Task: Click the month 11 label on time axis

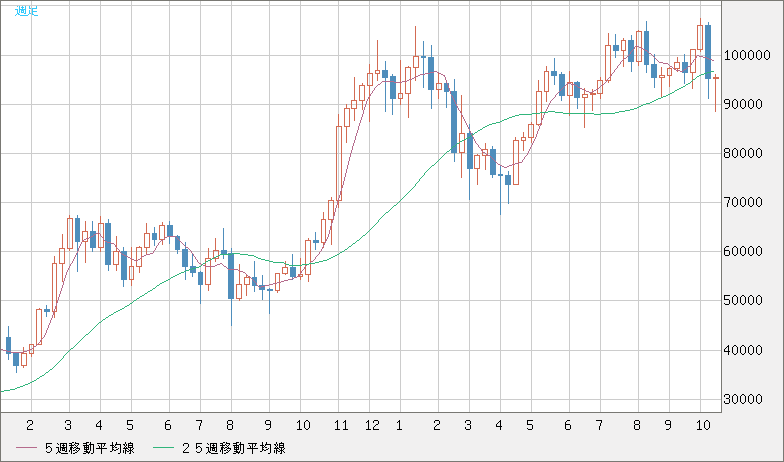Action: pyautogui.click(x=341, y=424)
